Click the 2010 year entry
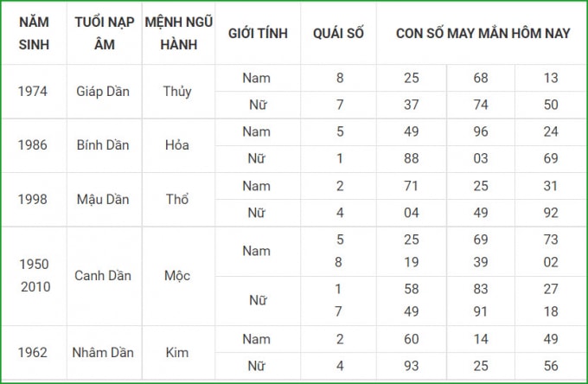The image size is (588, 384). pos(35,287)
